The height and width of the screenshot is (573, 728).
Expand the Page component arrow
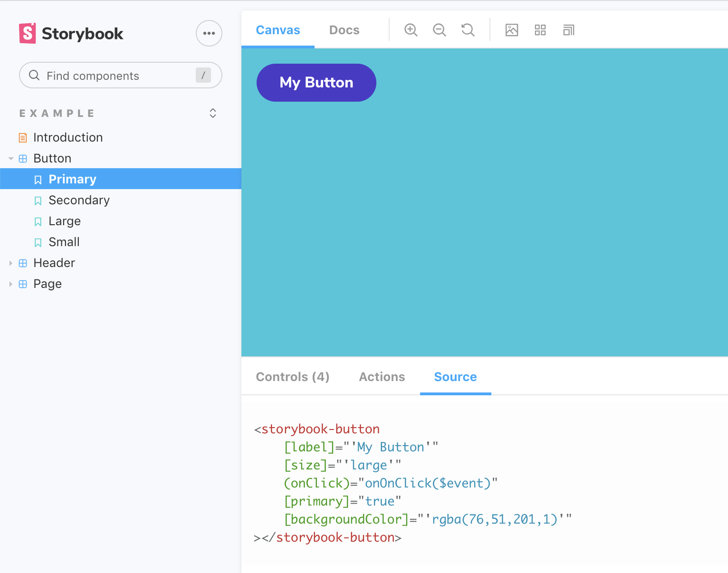[10, 284]
